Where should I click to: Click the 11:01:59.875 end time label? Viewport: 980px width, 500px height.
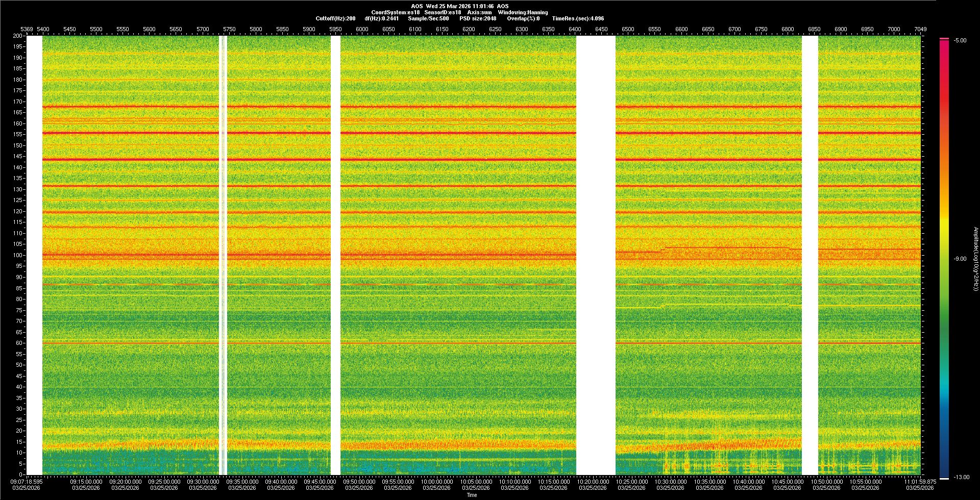point(920,482)
